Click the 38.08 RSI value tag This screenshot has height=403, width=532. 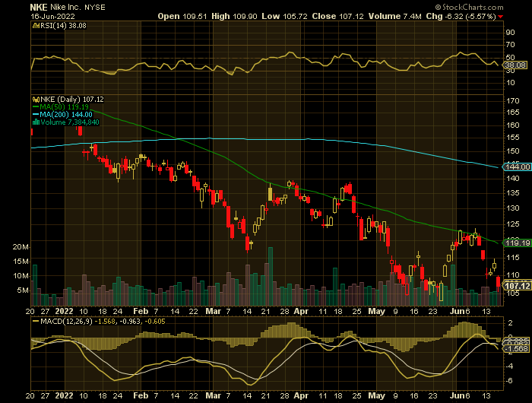click(513, 65)
